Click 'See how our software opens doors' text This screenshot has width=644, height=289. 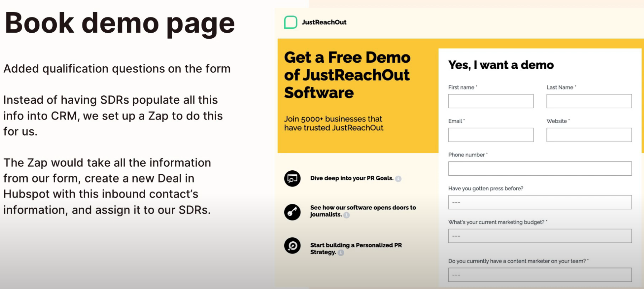(x=363, y=211)
